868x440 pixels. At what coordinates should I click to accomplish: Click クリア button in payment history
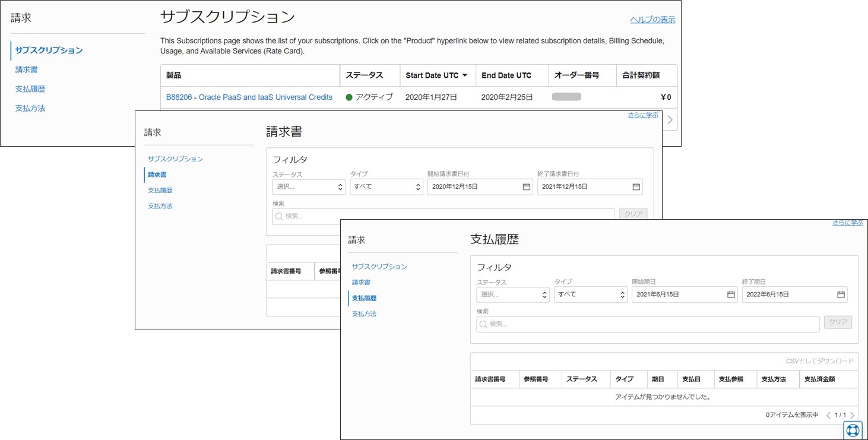(838, 322)
